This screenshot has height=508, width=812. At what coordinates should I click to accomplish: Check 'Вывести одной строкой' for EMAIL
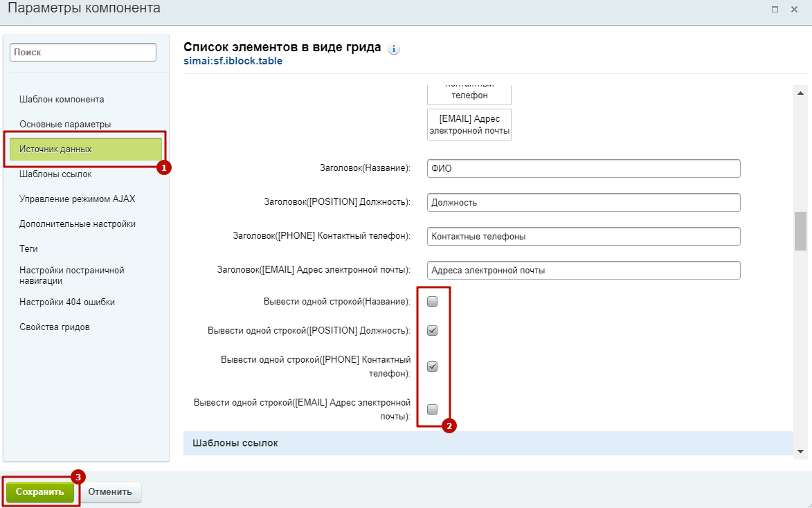(433, 409)
